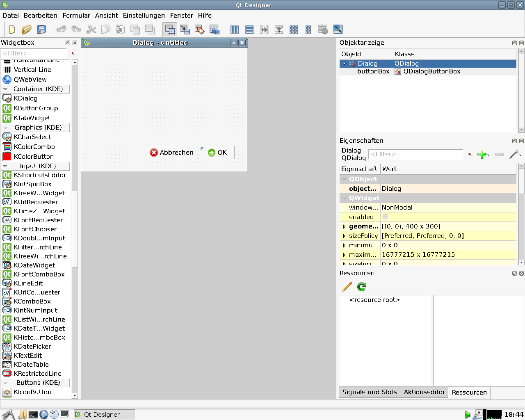Lay out widgets in a form layout
Screen dimensions: 525x420
tap(308, 30)
